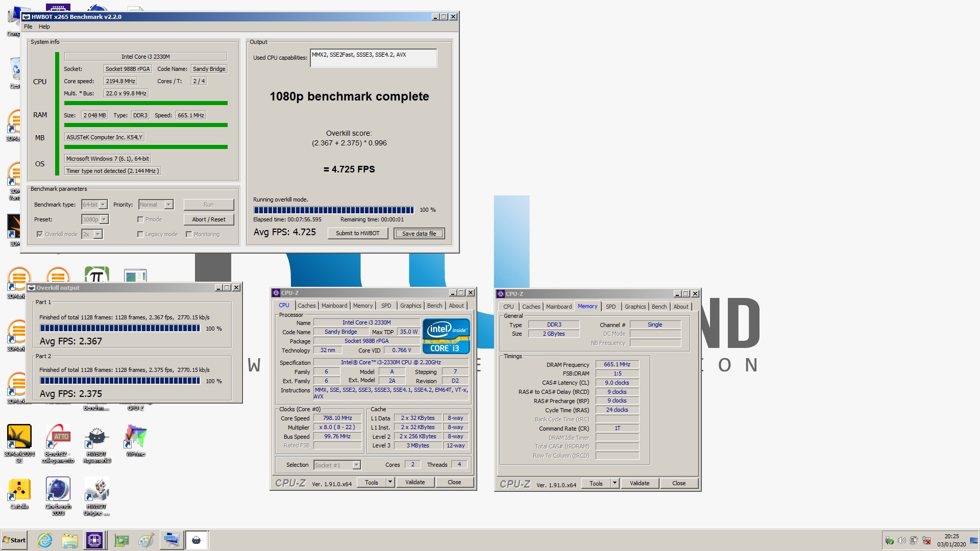
Task: Click the main overkill mode progress bar
Action: pyautogui.click(x=334, y=210)
